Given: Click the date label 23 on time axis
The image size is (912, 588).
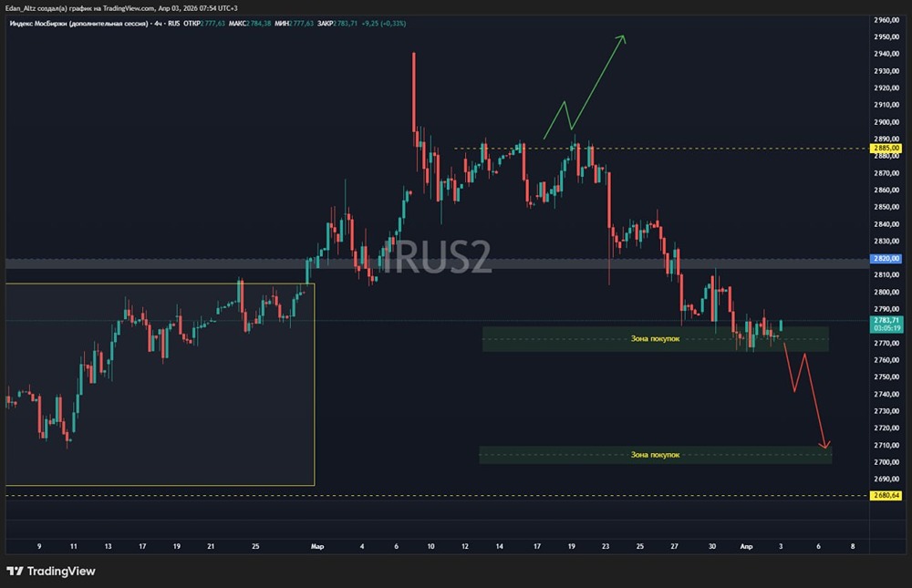Looking at the screenshot, I should pyautogui.click(x=606, y=547).
